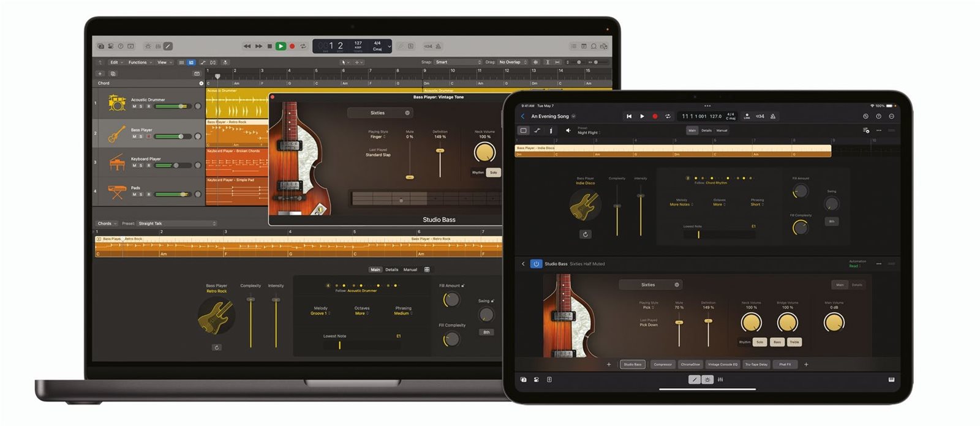
Task: Open the Editors pencil button in Mac toolbar
Action: pyautogui.click(x=168, y=46)
